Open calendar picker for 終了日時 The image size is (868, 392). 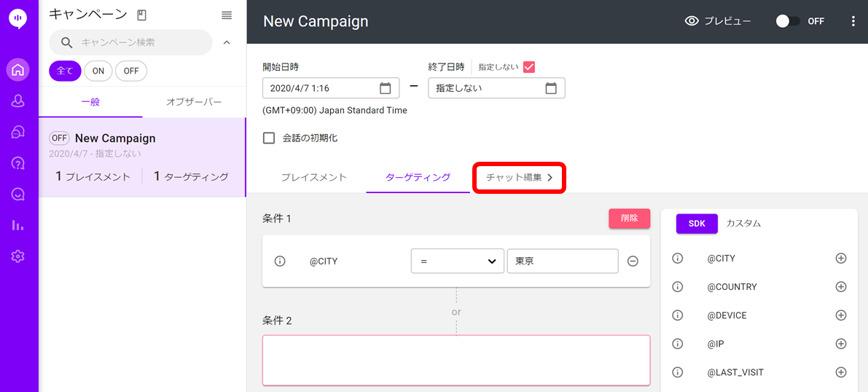[x=551, y=88]
